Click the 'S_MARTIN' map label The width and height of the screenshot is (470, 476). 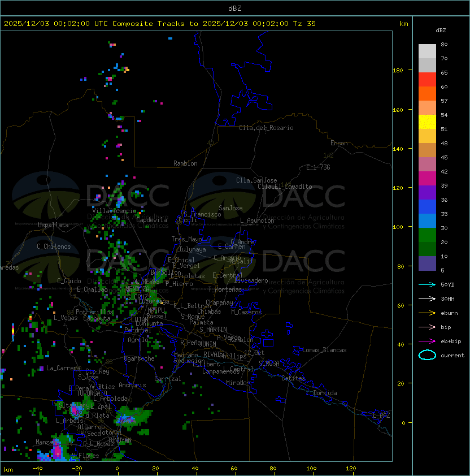point(213,330)
